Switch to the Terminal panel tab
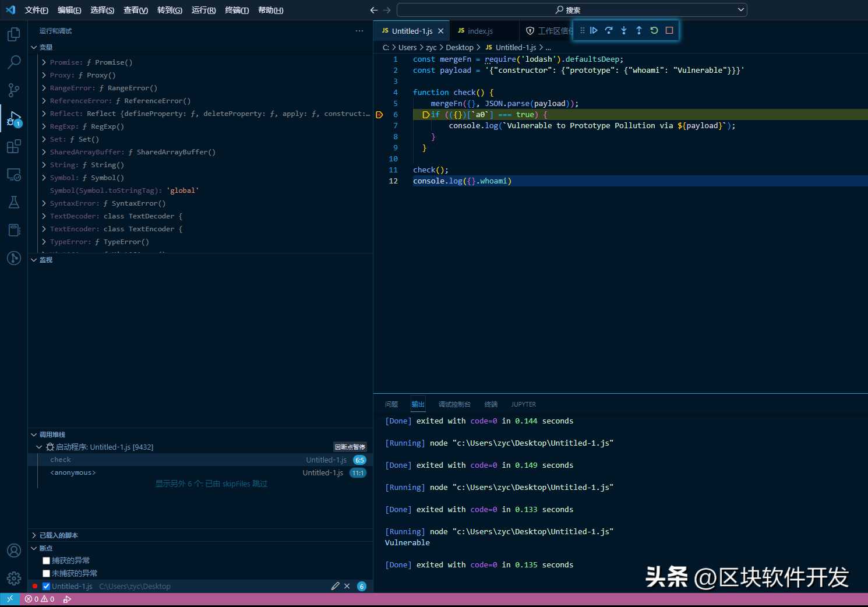Screen dimensions: 868x607 point(491,404)
